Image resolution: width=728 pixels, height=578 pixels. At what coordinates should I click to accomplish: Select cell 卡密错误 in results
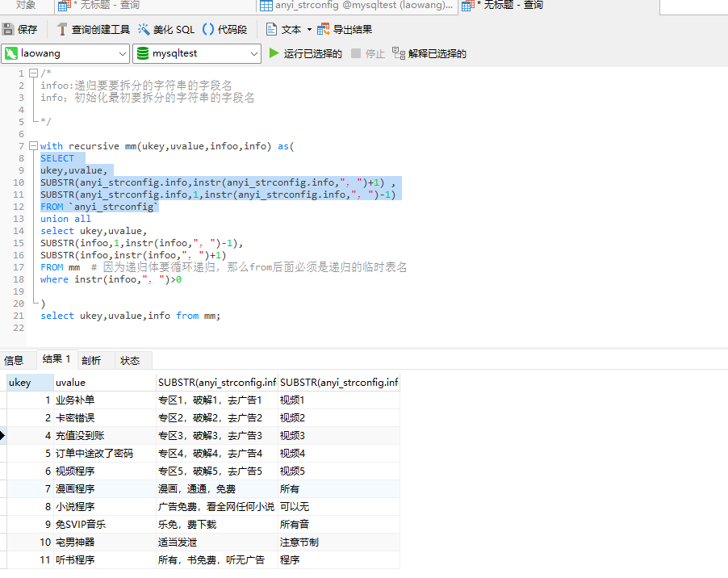pyautogui.click(x=105, y=418)
